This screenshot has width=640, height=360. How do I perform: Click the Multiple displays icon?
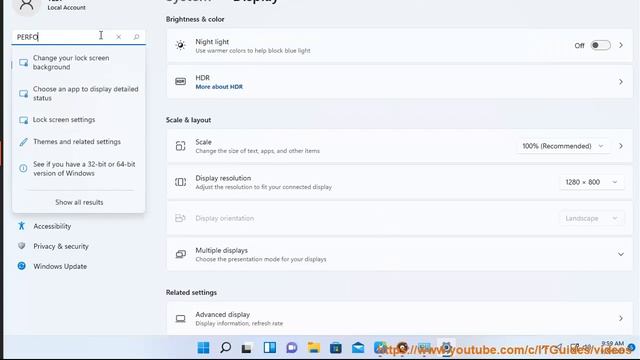click(x=180, y=254)
